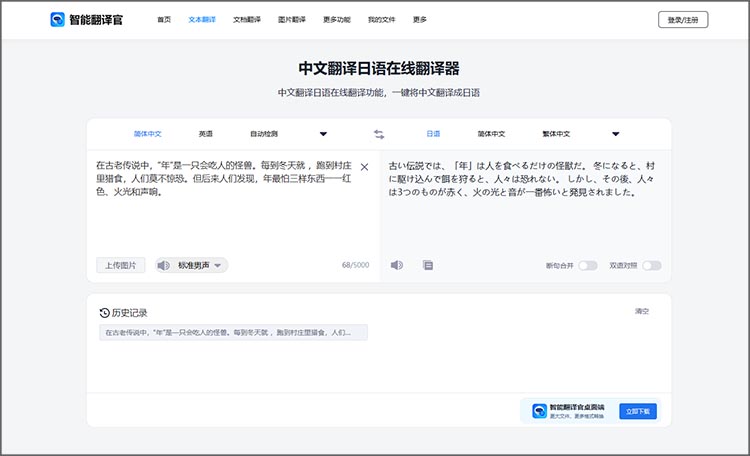Screen dimensions: 750x456
Task: Select 日语 as target language
Action: coord(433,134)
